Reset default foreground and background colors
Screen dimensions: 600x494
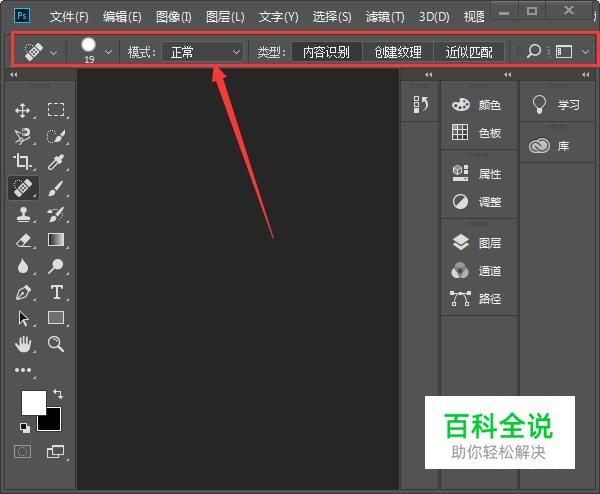(25, 428)
